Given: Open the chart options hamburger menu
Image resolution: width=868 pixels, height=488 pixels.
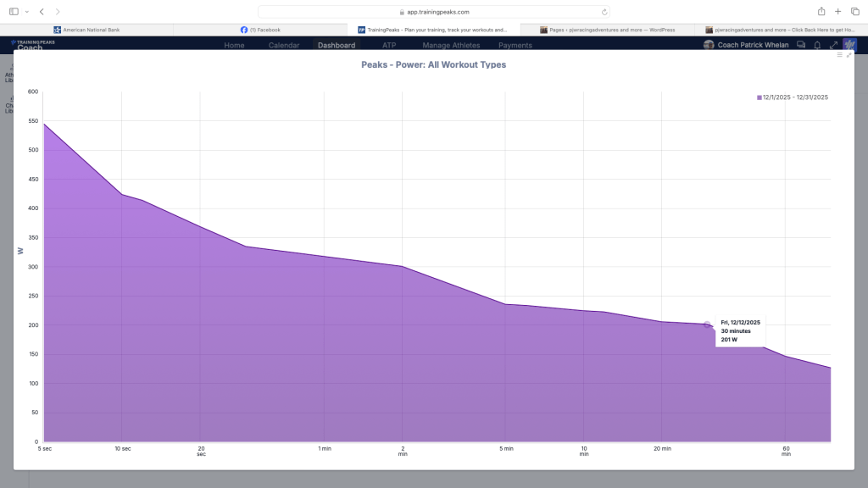Looking at the screenshot, I should coord(838,53).
